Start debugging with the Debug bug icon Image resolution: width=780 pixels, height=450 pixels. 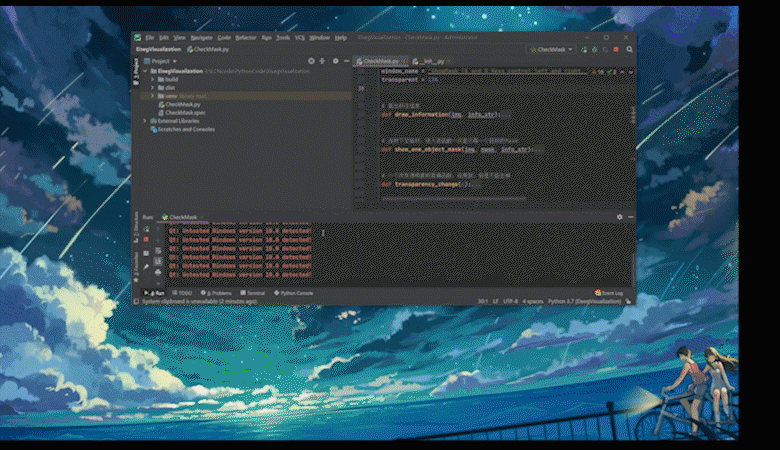(x=594, y=49)
